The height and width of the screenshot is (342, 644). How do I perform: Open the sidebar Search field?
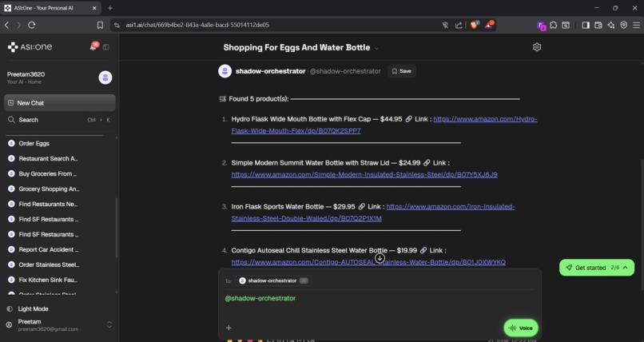(x=60, y=120)
